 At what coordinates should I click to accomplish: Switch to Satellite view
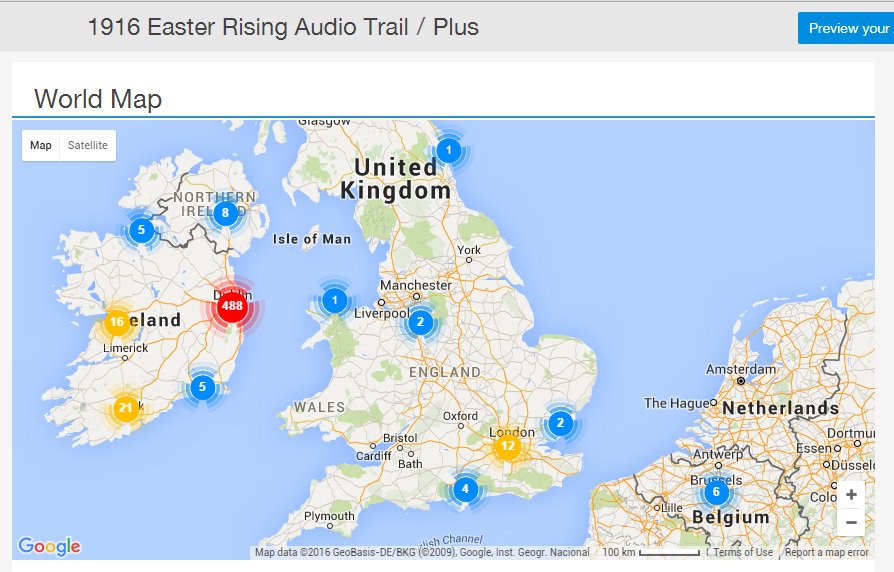pyautogui.click(x=88, y=145)
